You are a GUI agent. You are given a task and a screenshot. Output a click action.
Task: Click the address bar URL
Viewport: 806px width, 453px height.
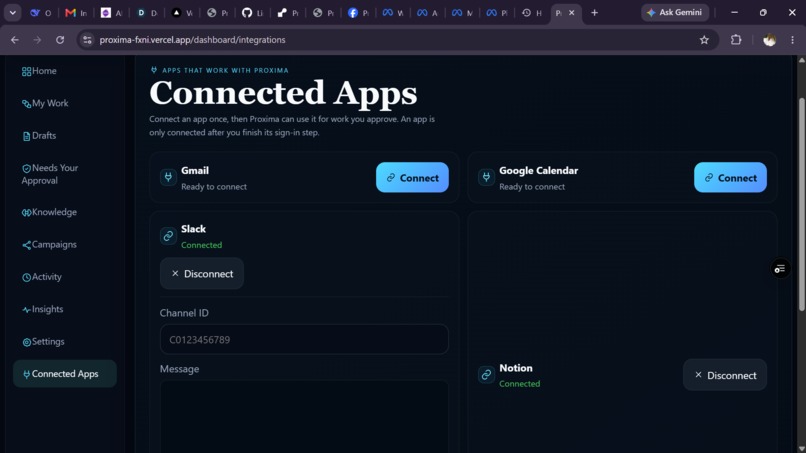[192, 40]
